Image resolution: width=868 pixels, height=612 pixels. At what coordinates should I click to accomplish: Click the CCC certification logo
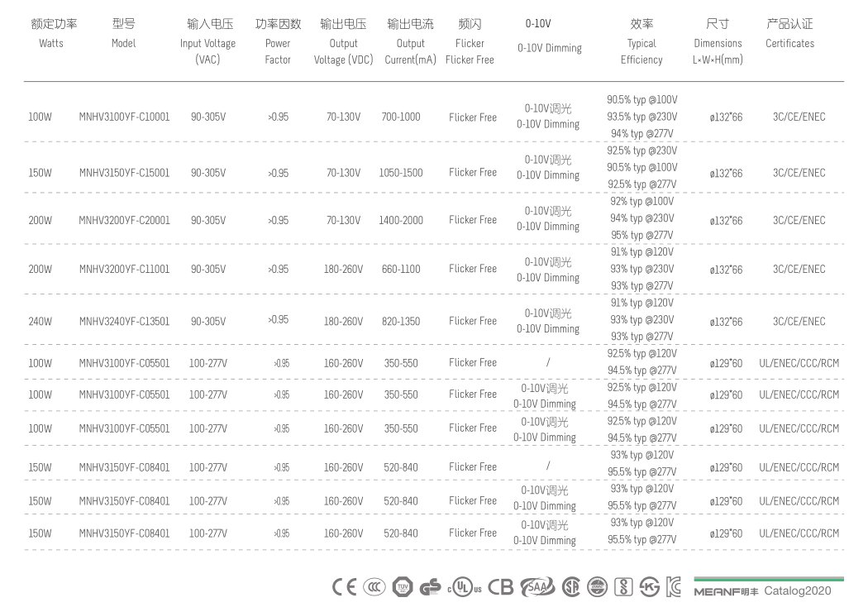click(374, 587)
